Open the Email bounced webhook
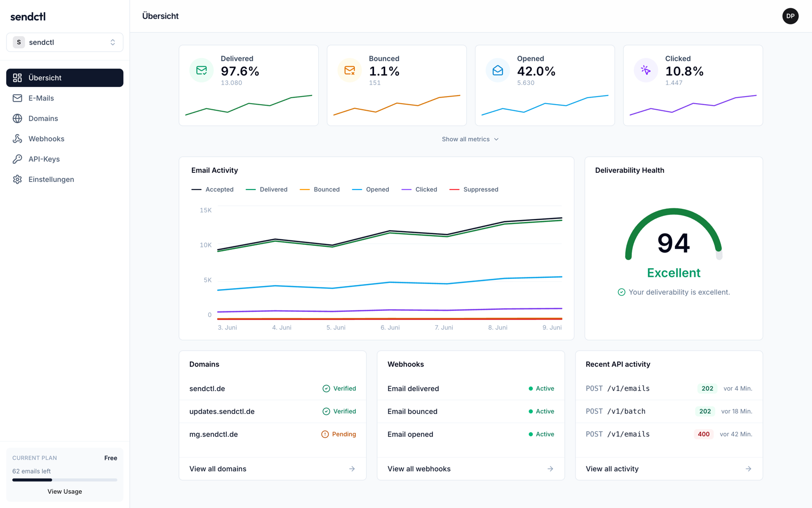The image size is (812, 508). coord(471,411)
